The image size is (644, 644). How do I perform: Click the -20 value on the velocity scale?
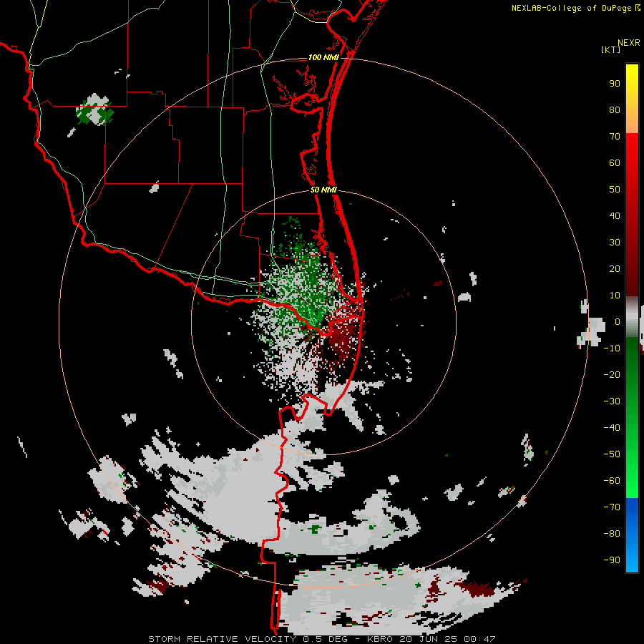point(612,375)
